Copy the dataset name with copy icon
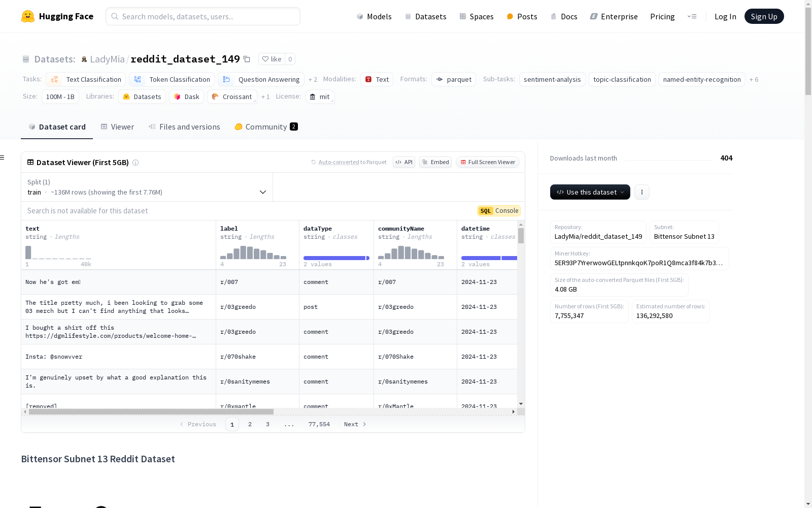812x508 pixels. (x=247, y=59)
